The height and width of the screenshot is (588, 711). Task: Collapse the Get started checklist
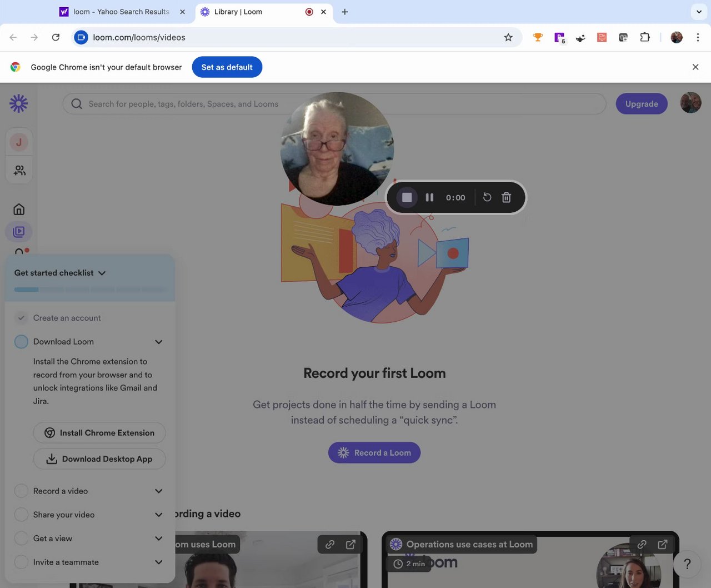102,273
